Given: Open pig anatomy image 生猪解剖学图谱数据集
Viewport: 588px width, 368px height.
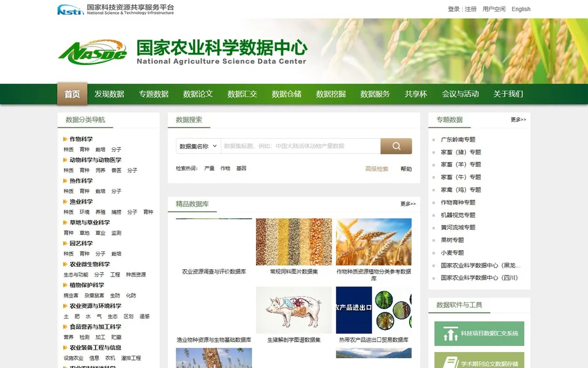Looking at the screenshot, I should 293,310.
